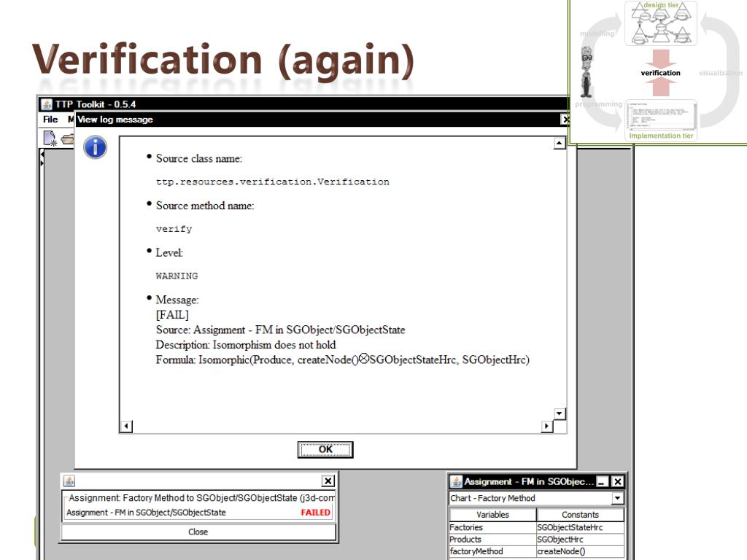747x560 pixels.
Task: Click the open folder toolbar icon
Action: point(68,139)
